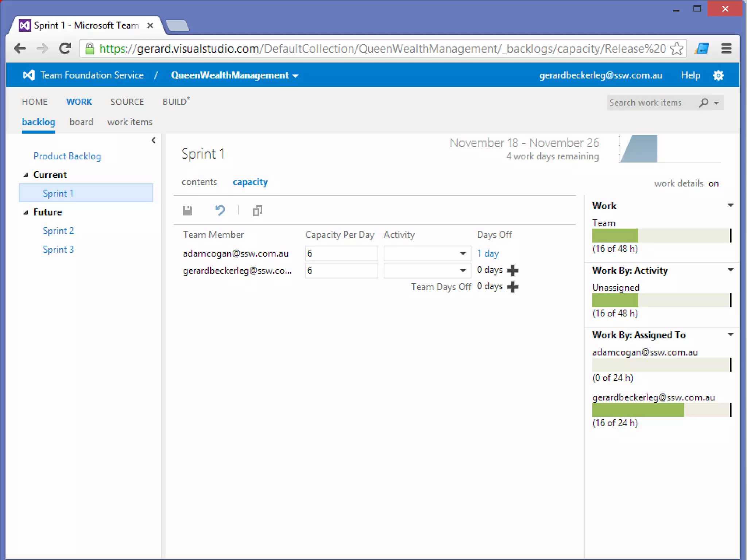Collapse the Current sprints tree node
This screenshot has width=747, height=560.
(x=26, y=175)
